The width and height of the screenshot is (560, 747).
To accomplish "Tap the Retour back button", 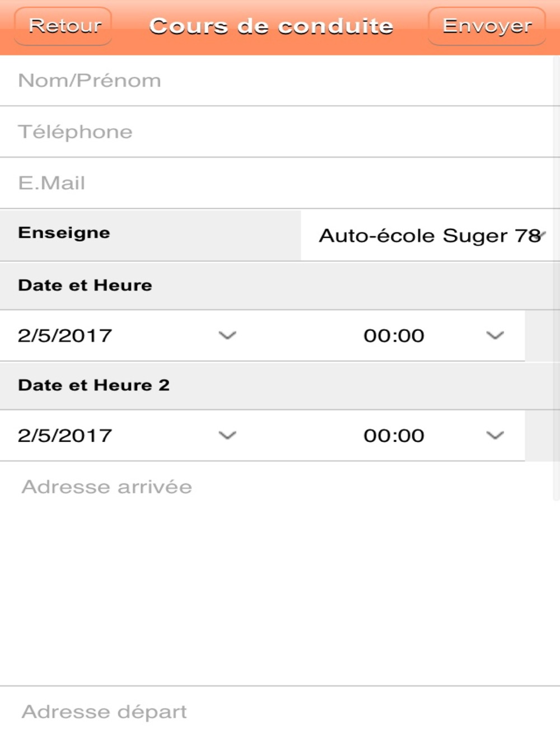I will pos(63,26).
